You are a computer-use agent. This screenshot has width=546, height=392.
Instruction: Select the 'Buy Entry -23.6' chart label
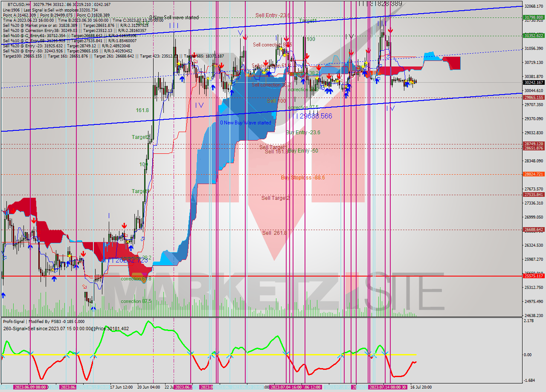point(303,133)
